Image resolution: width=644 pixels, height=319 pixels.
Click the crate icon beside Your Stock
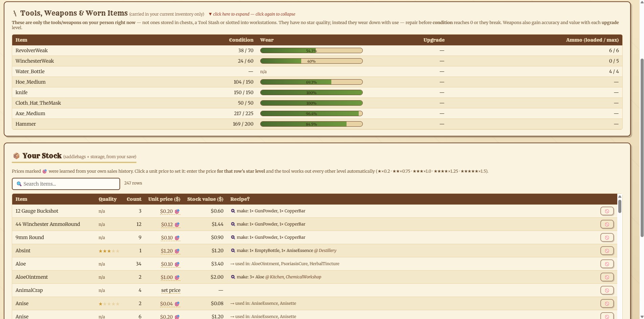click(16, 156)
